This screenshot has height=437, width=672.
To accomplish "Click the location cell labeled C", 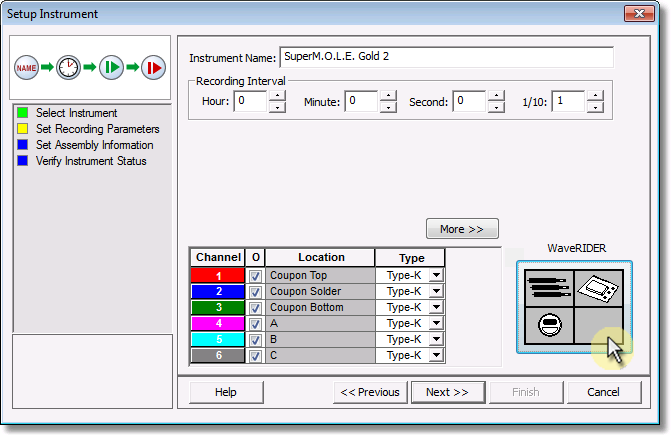I will (320, 355).
